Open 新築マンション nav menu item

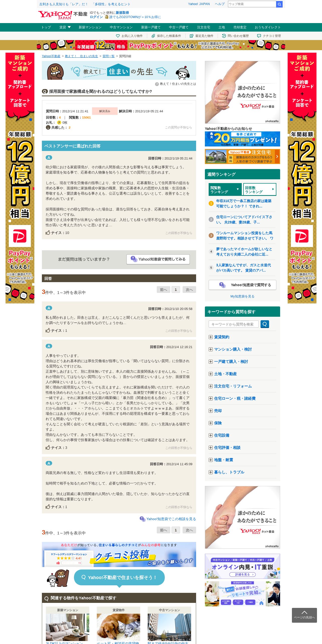90,27
